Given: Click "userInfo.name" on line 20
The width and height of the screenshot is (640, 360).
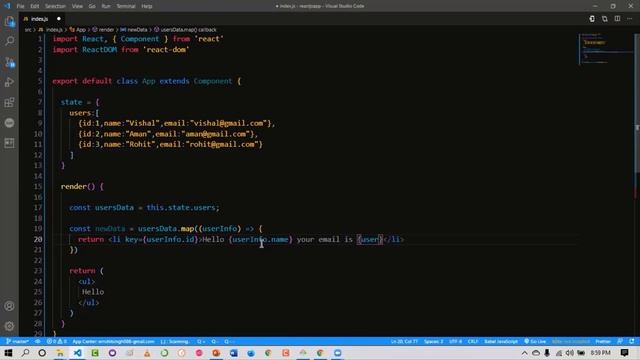Looking at the screenshot, I should pos(260,239).
